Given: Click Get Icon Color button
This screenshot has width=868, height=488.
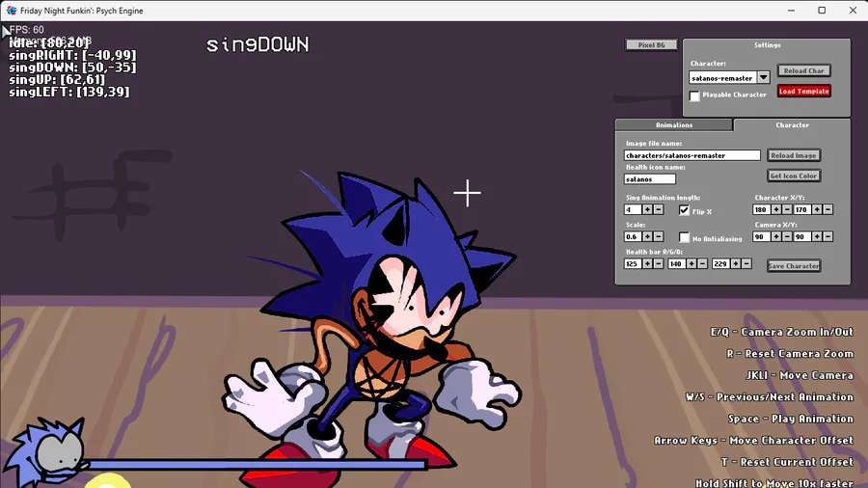Looking at the screenshot, I should [794, 176].
